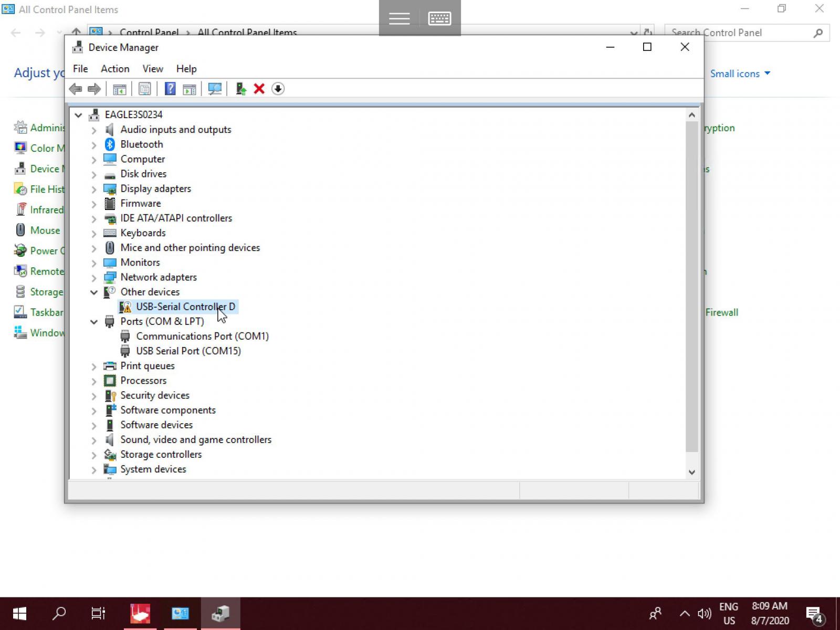Collapse the Ports (COM & LPT) node
The image size is (840, 630).
click(x=94, y=322)
